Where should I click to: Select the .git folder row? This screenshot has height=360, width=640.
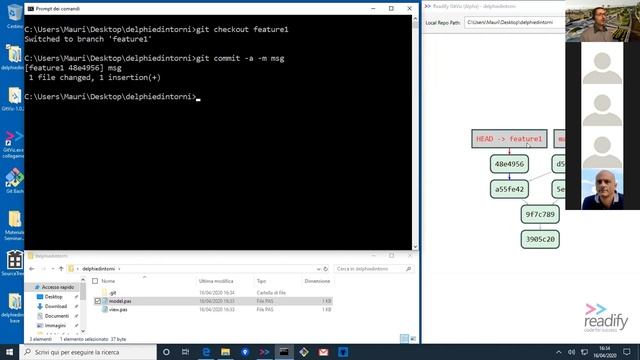click(213, 293)
